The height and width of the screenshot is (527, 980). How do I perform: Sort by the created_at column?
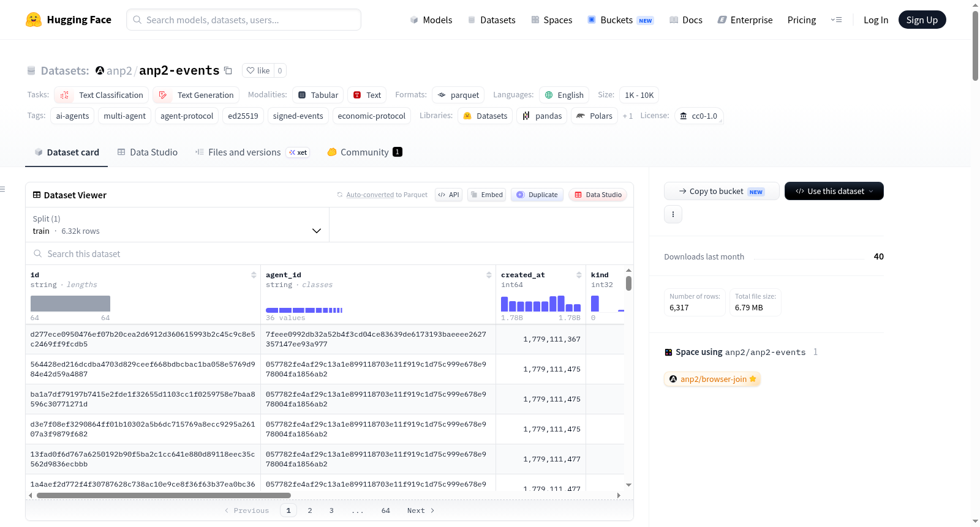(x=579, y=275)
